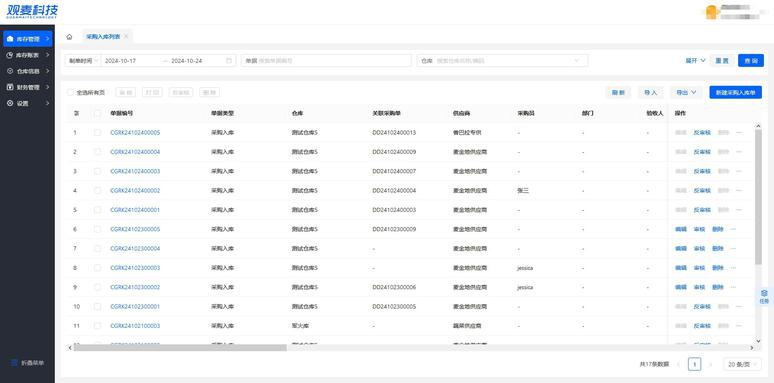Open the 仓库 search dropdown
The height and width of the screenshot is (383, 774).
[502, 61]
